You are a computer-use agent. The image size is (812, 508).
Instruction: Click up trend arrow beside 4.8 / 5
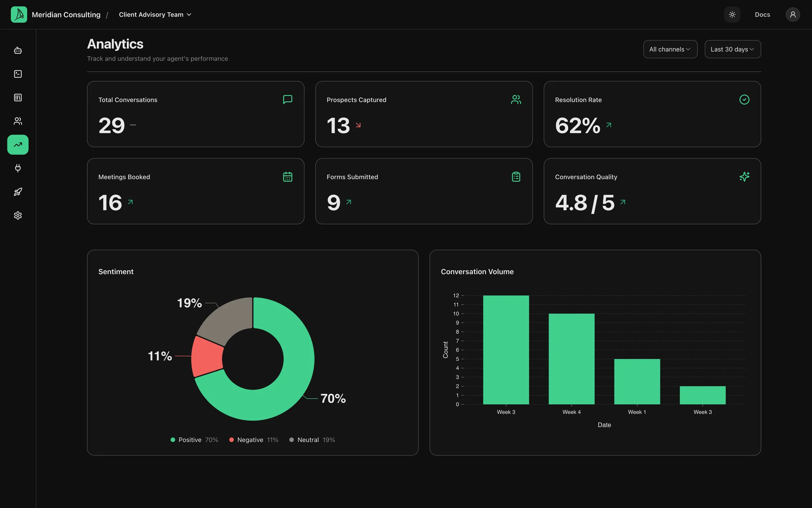tap(623, 202)
